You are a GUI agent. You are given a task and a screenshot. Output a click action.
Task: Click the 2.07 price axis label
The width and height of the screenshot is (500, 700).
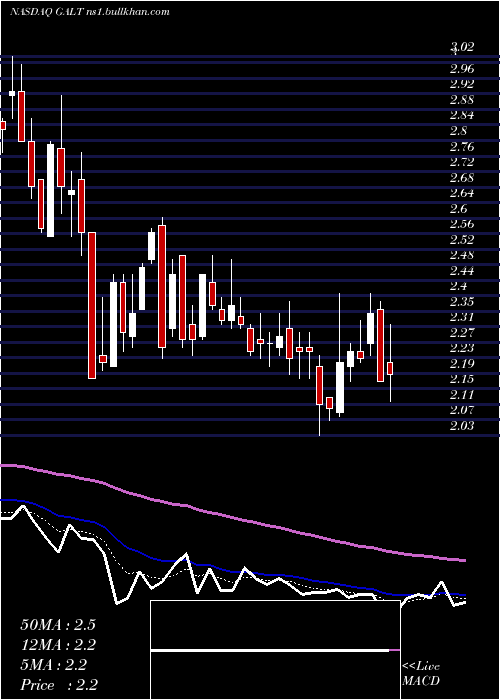pos(462,410)
